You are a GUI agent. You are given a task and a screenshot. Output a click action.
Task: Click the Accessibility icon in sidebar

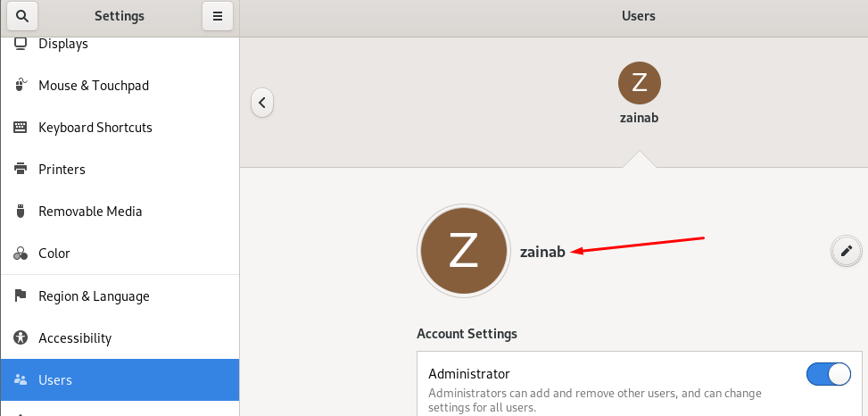pyautogui.click(x=21, y=338)
